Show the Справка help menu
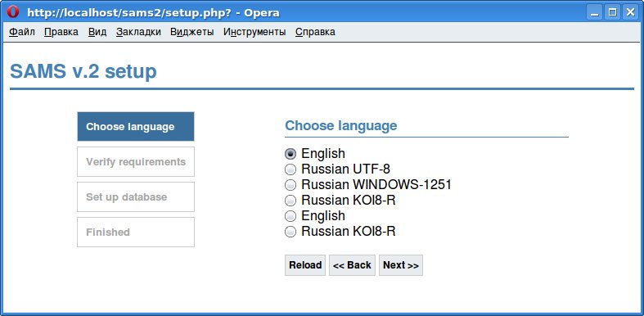The height and width of the screenshot is (316, 644). pos(315,32)
